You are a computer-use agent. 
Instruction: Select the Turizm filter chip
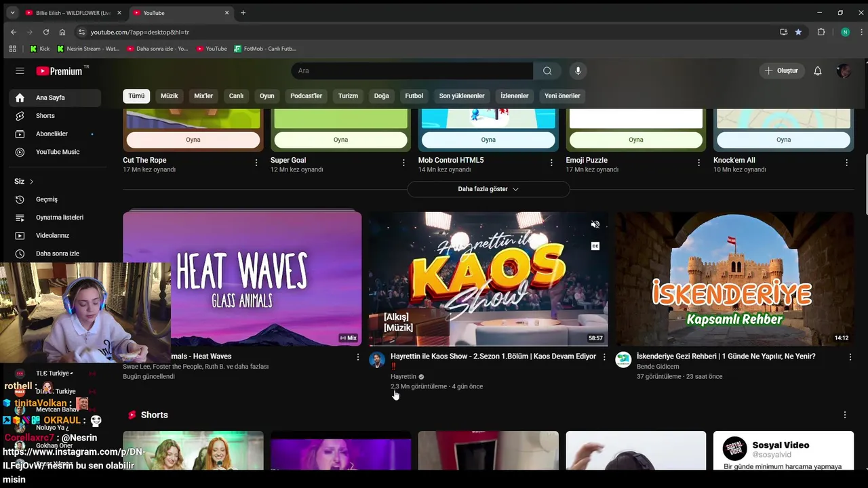[x=348, y=96]
